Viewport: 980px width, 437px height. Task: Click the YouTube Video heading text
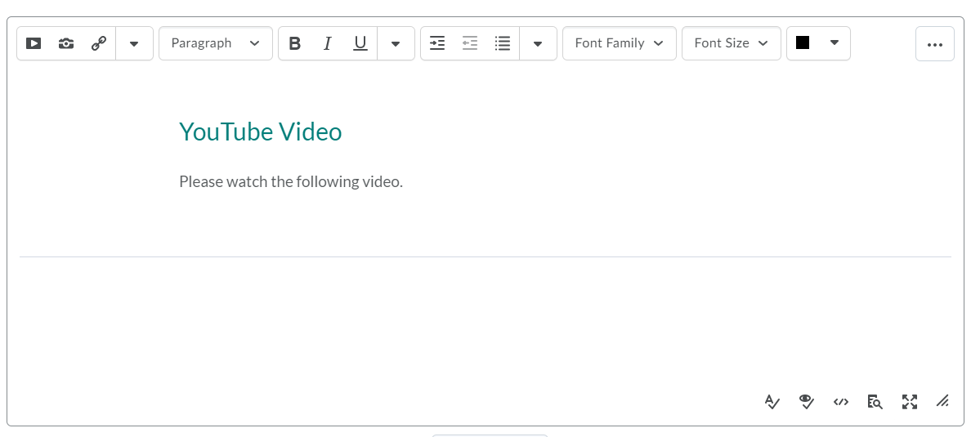(x=261, y=132)
